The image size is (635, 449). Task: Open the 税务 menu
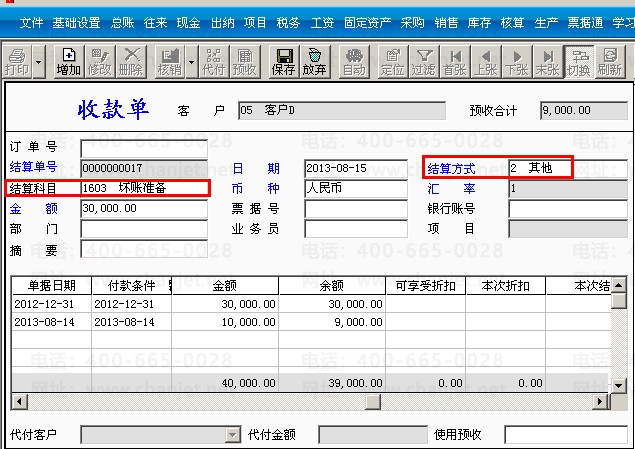point(288,23)
